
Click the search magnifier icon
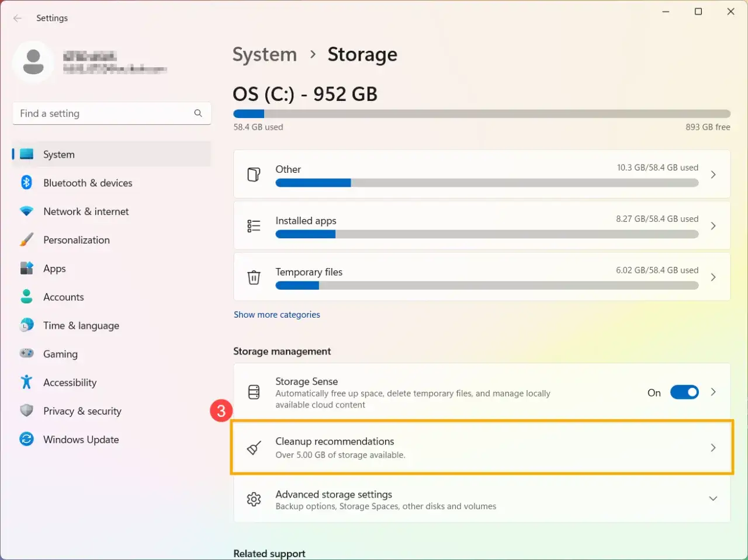coord(198,113)
